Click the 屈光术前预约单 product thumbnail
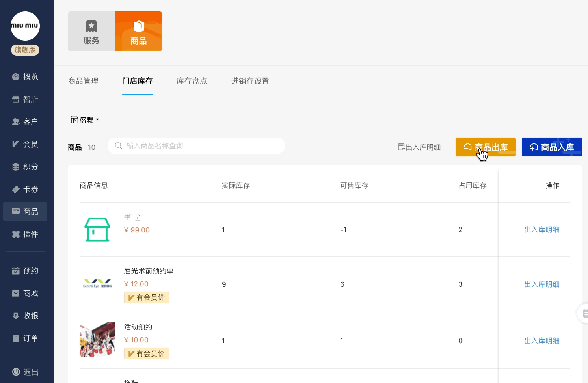The width and height of the screenshot is (588, 383). pyautogui.click(x=97, y=283)
